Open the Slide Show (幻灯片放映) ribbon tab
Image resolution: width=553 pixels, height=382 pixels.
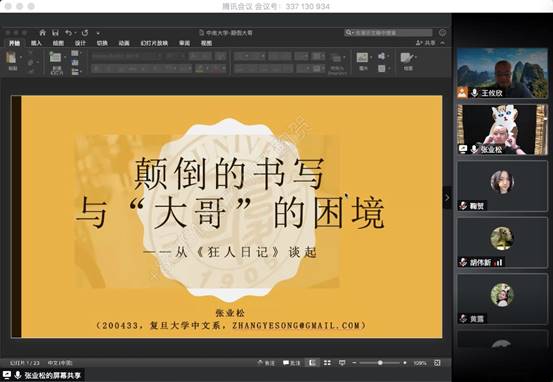[x=154, y=43]
